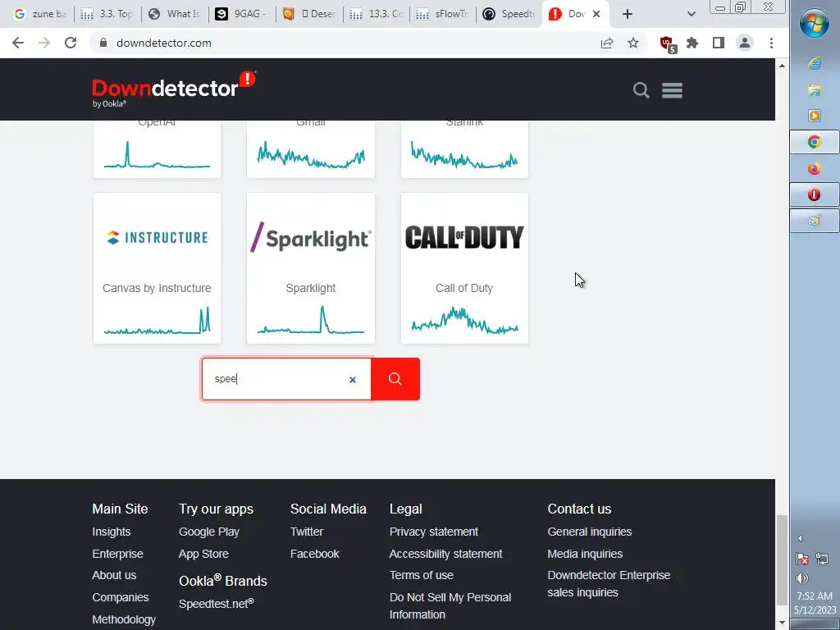Click the page scrollbar up arrow
The width and height of the screenshot is (840, 630).
point(782,66)
